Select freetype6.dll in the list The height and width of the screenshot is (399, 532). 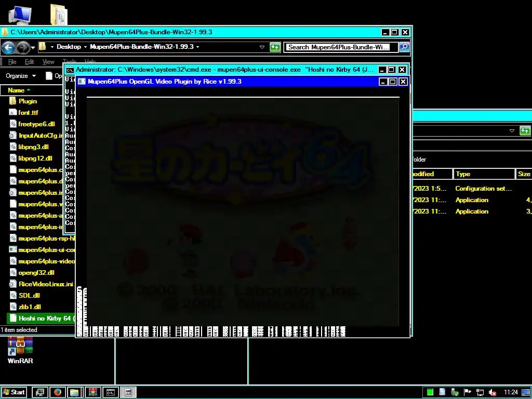click(x=36, y=124)
